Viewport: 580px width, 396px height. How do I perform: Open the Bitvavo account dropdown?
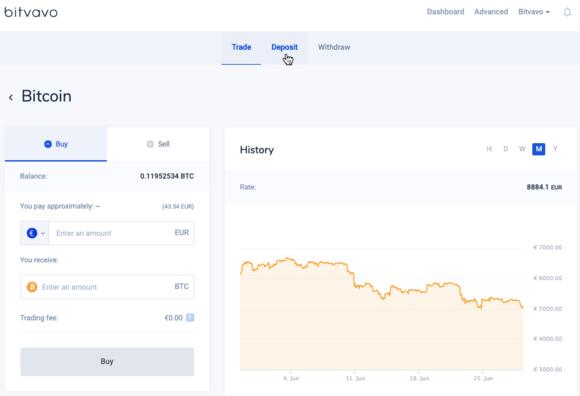(533, 12)
